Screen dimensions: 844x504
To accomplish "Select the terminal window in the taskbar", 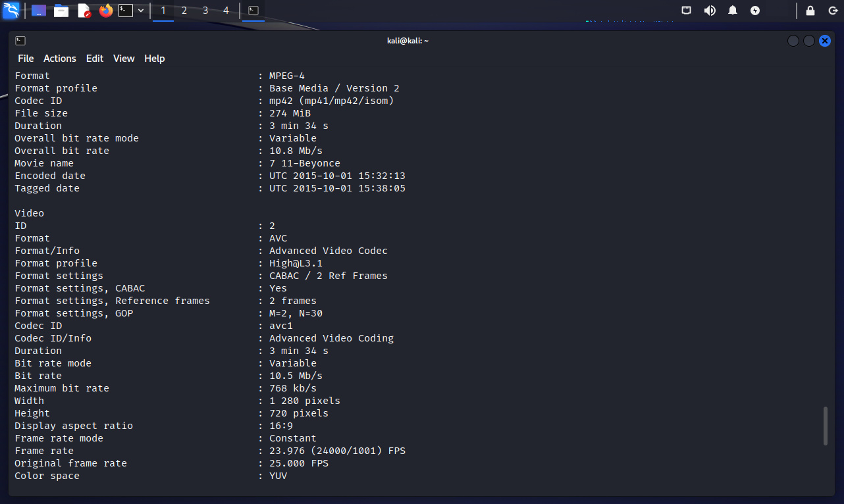I will click(x=253, y=11).
